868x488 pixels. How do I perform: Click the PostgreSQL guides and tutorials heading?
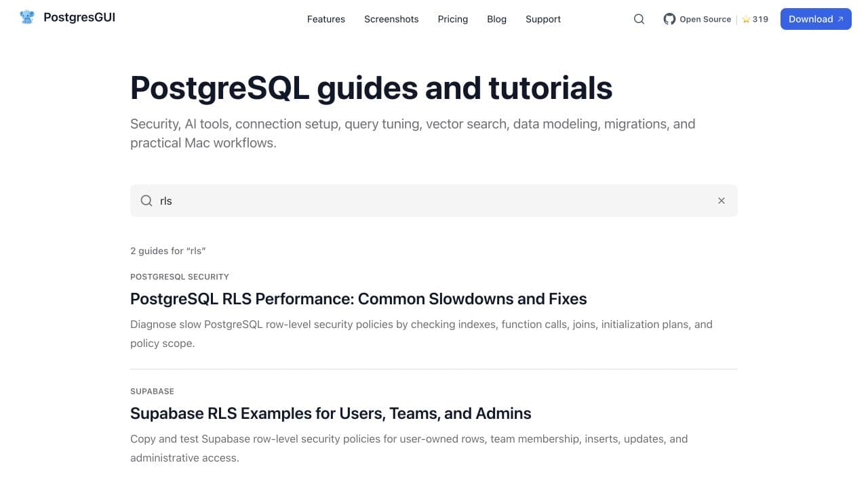tap(372, 88)
